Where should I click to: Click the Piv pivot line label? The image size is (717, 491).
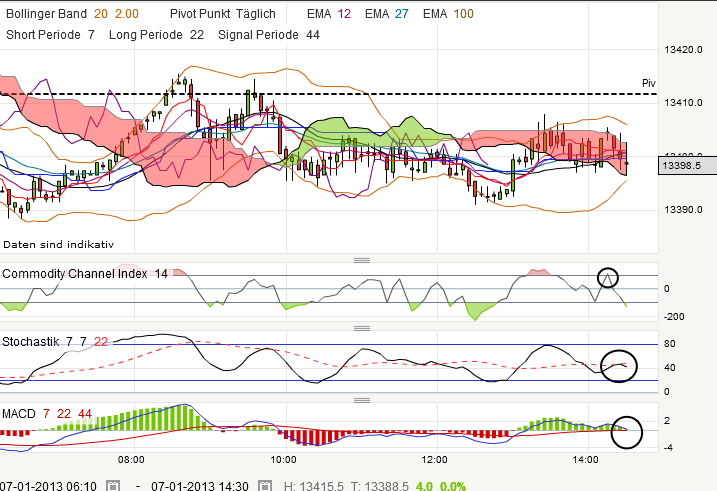pyautogui.click(x=649, y=83)
